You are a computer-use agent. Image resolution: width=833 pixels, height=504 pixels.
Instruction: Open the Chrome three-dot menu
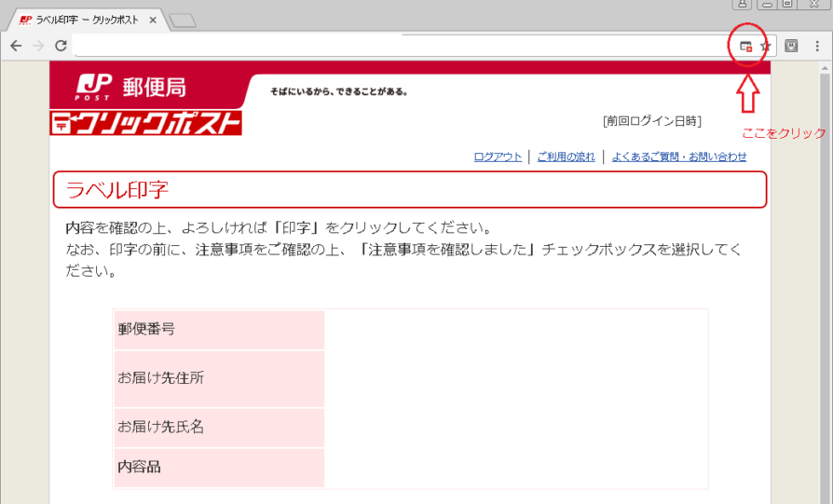click(817, 46)
